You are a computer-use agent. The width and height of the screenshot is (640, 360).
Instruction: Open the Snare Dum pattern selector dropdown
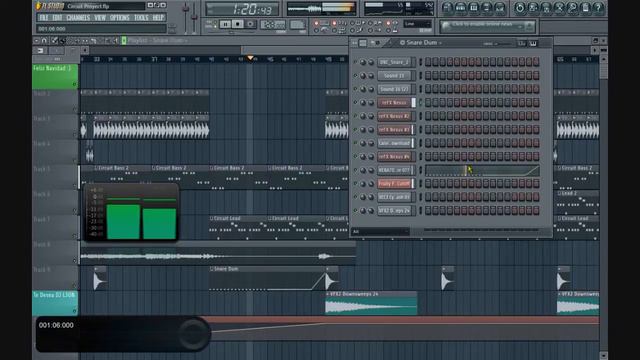pyautogui.click(x=421, y=42)
